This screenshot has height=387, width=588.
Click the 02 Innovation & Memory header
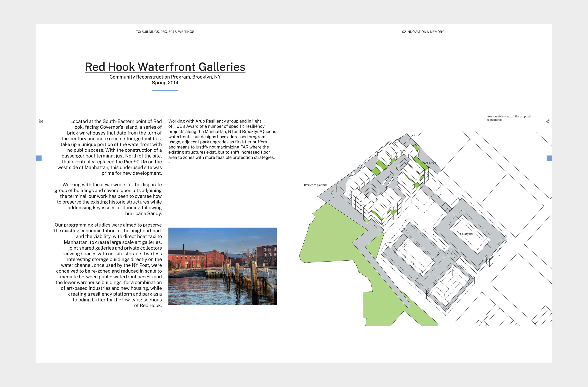(423, 32)
